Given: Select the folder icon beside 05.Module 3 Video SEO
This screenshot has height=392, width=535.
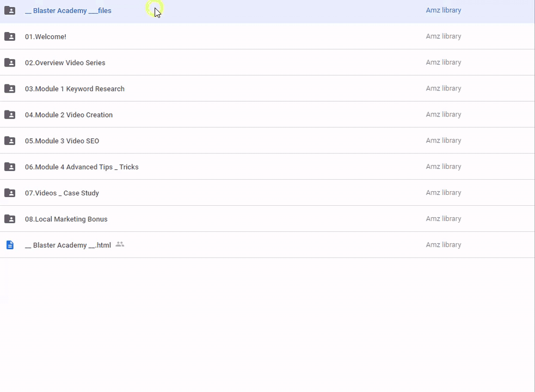Looking at the screenshot, I should tap(10, 141).
